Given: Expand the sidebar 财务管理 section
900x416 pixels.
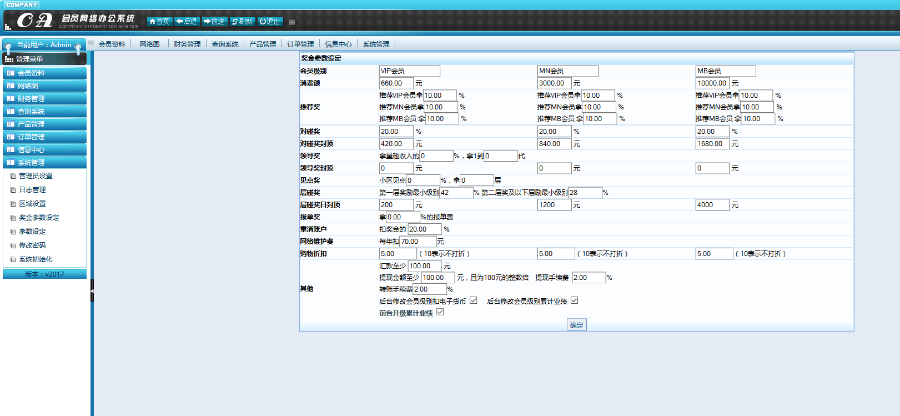Looking at the screenshot, I should [45, 99].
